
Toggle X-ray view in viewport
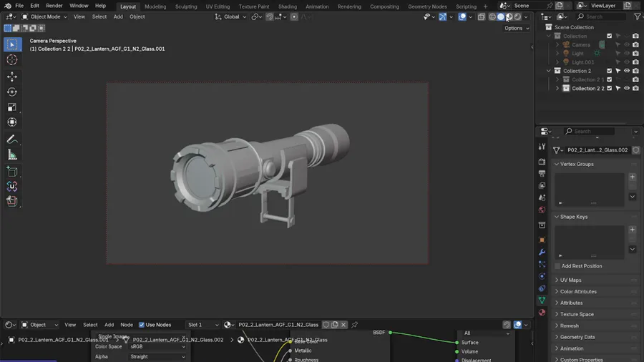482,17
